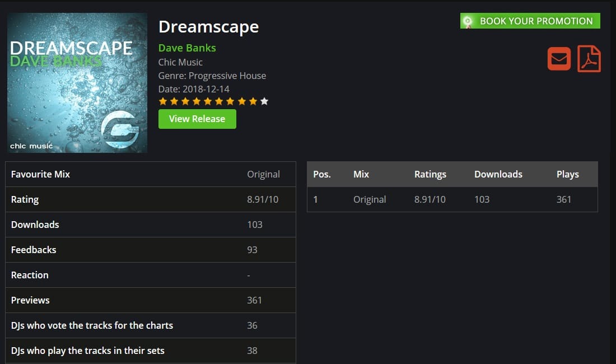The width and height of the screenshot is (616, 364).
Task: Click the first gold rating star
Action: click(162, 102)
